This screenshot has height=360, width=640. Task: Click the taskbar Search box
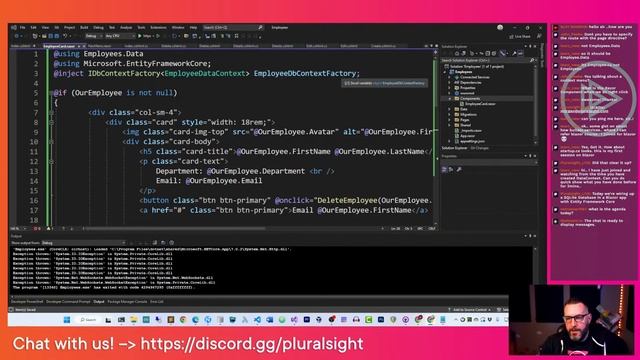(89, 320)
